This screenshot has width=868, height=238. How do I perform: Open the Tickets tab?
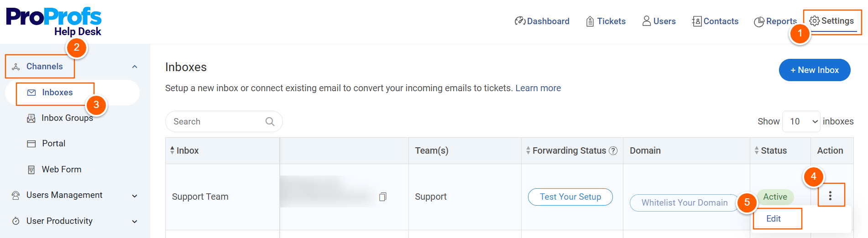coord(606,21)
